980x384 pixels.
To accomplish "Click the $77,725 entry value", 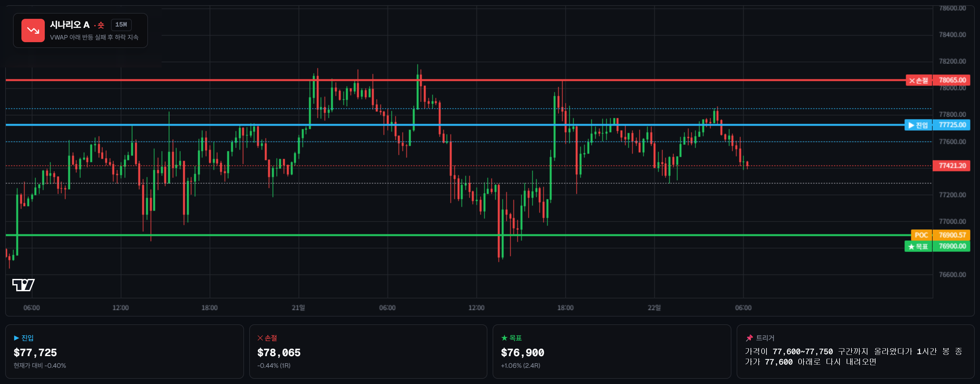I will pyautogui.click(x=35, y=353).
